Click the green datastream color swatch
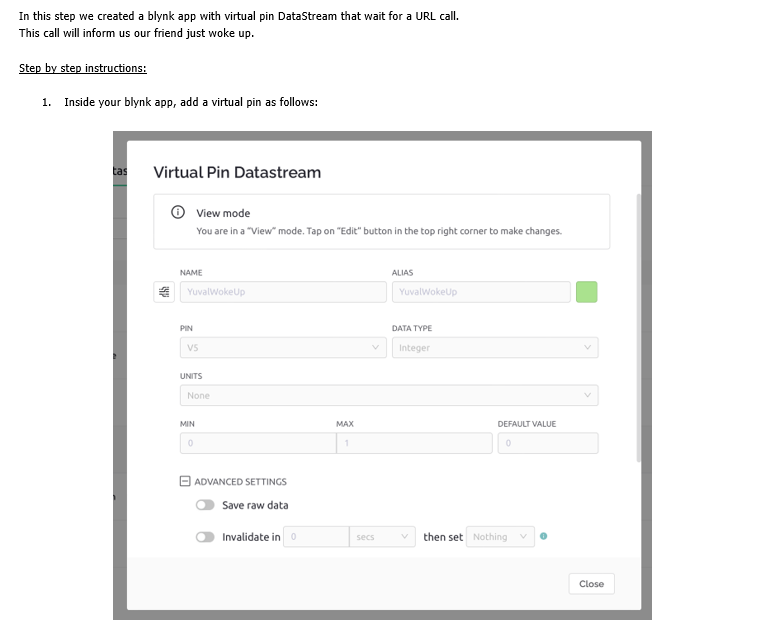The height and width of the screenshot is (632, 773). [587, 292]
